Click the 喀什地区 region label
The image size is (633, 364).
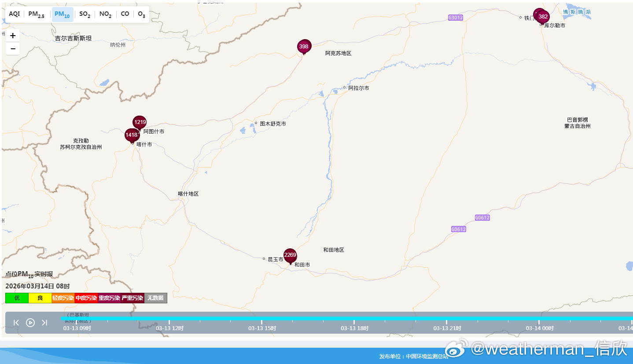(188, 194)
